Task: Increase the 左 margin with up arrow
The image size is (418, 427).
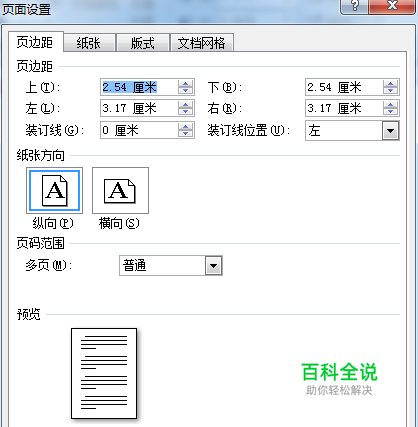Action: coord(186,104)
